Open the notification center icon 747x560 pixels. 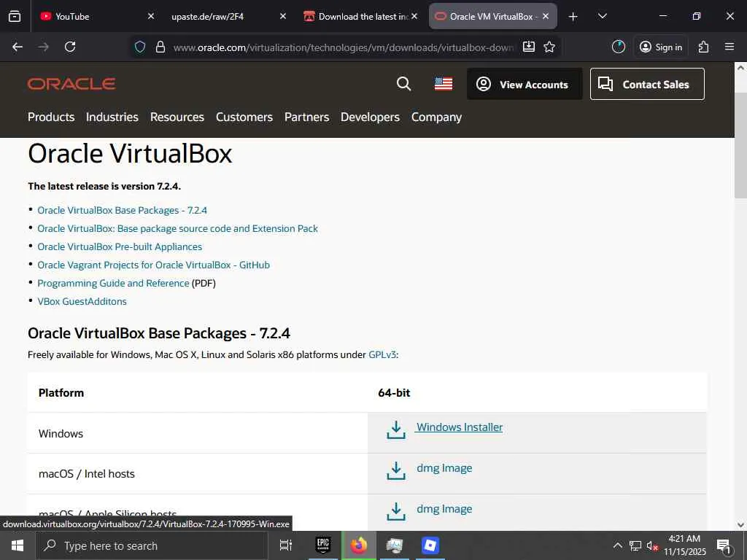click(724, 547)
